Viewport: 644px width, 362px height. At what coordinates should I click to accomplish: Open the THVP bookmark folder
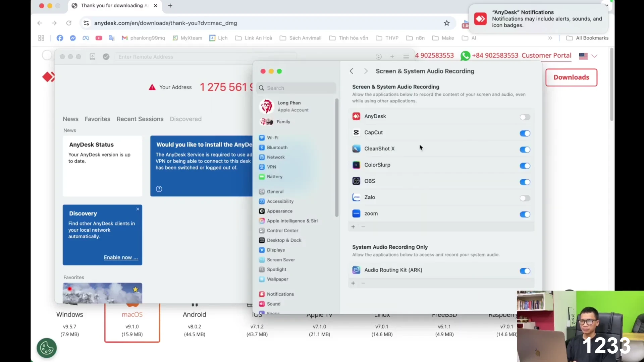(x=387, y=38)
